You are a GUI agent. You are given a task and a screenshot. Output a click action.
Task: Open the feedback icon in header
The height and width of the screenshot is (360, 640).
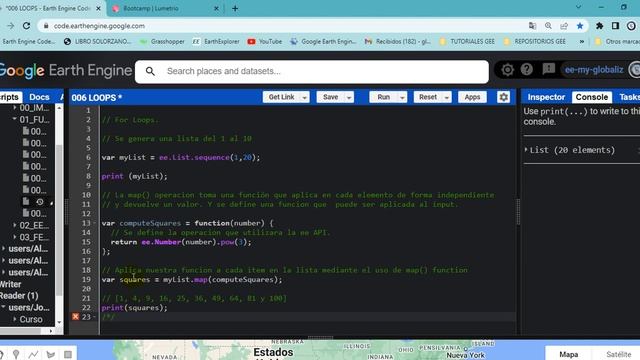click(x=549, y=69)
